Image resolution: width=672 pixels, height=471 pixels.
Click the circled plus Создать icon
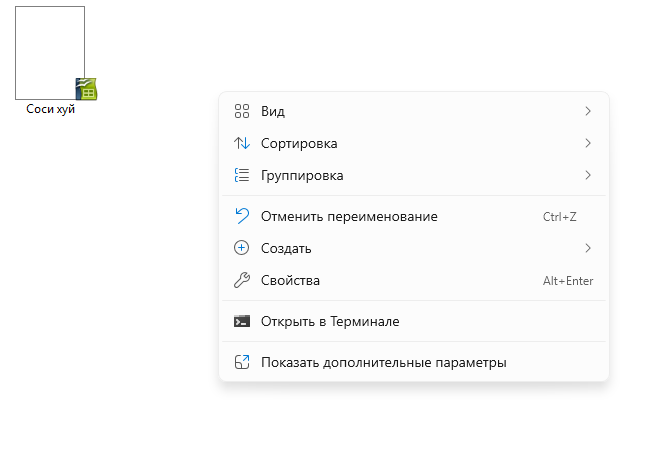pyautogui.click(x=241, y=248)
